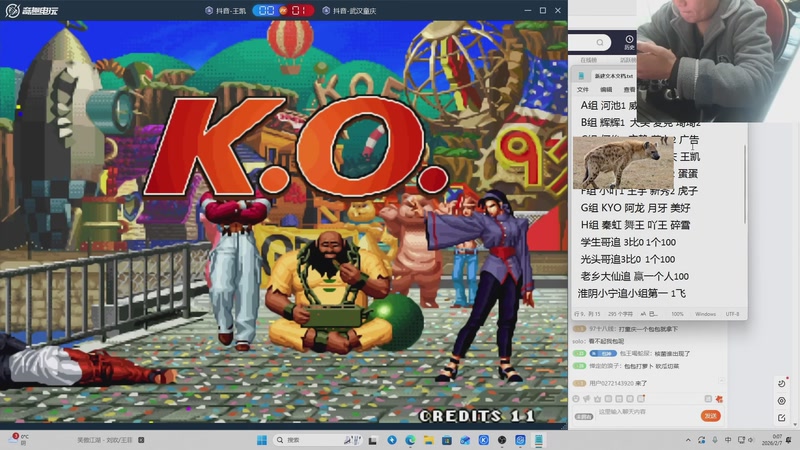Click the 00:01 scoreboard in title bar
800x450 pixels.
point(284,10)
